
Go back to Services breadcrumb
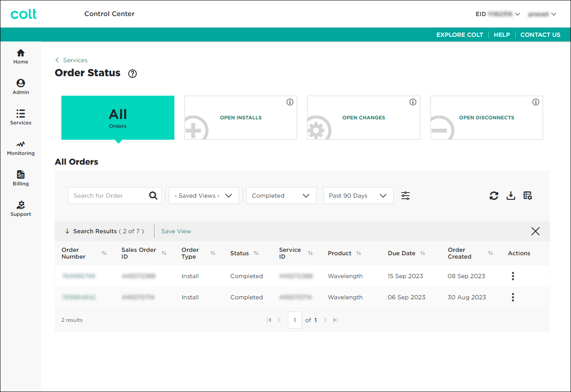(72, 60)
